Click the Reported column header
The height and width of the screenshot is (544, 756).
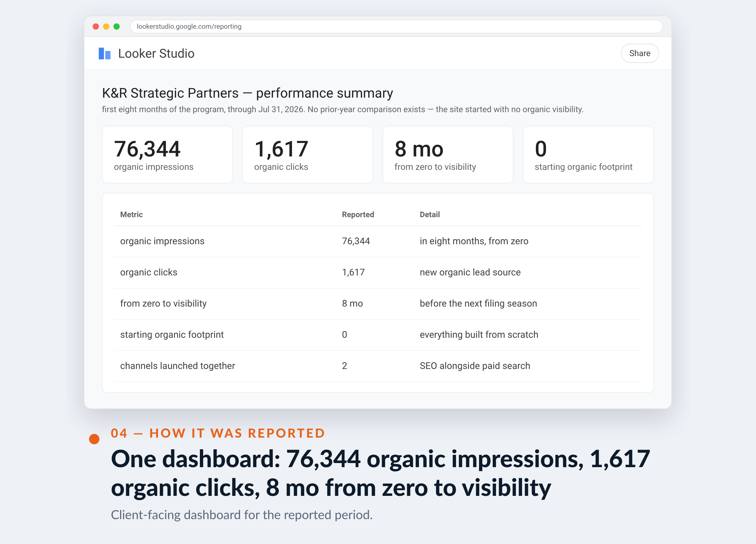click(x=358, y=214)
